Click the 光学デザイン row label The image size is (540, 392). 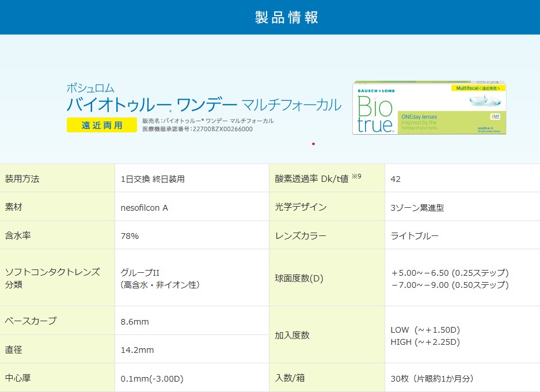click(x=301, y=207)
